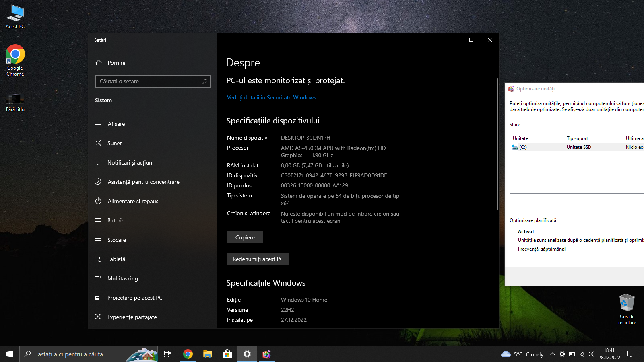Screen dimensions: 644x362
Task: Click the Multitasking sidebar icon
Action: 98,278
